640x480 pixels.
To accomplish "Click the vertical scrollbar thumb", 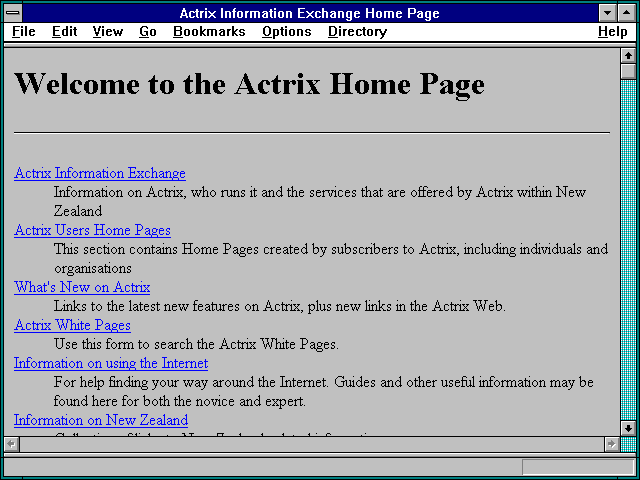I will click(x=628, y=71).
